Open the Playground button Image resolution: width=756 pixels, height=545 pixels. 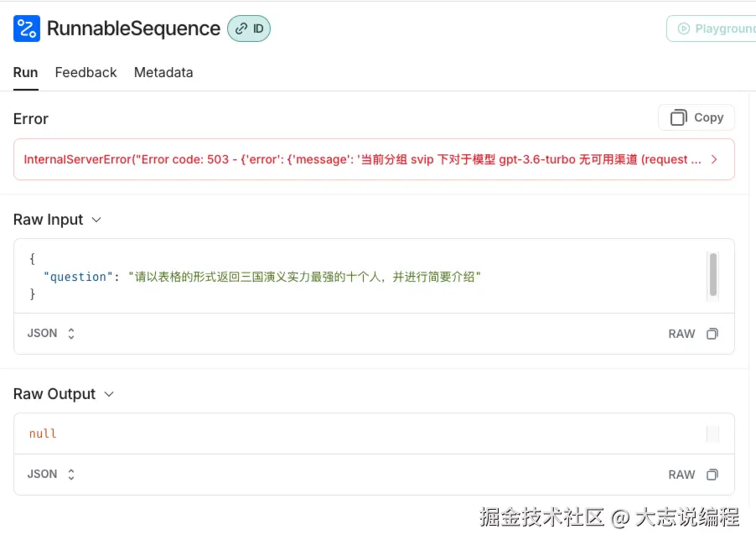pos(713,29)
